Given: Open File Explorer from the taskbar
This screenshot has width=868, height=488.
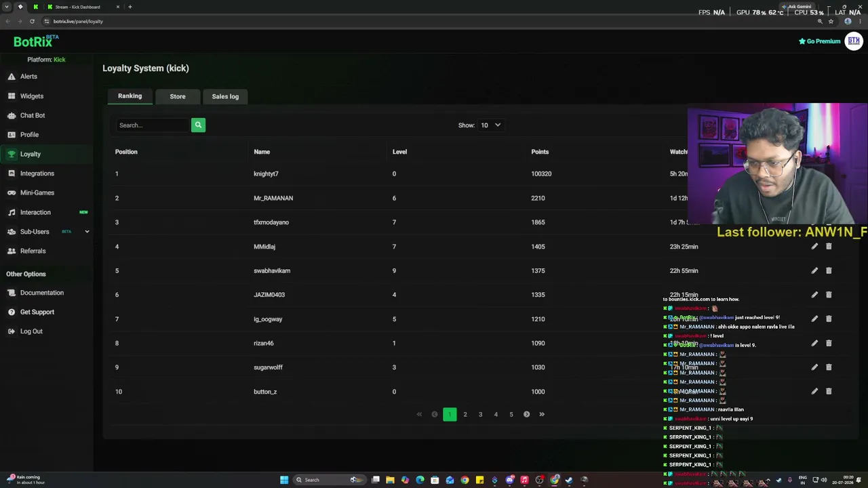Looking at the screenshot, I should pos(390,480).
